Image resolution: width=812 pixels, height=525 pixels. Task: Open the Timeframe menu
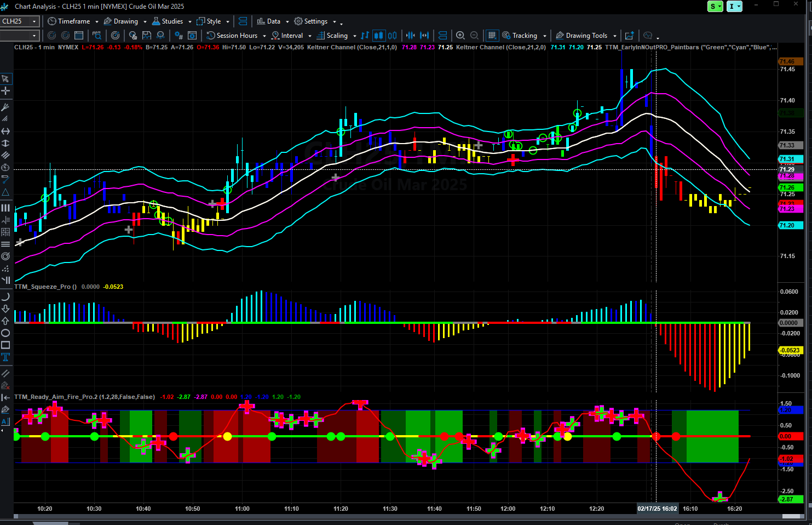coord(73,21)
